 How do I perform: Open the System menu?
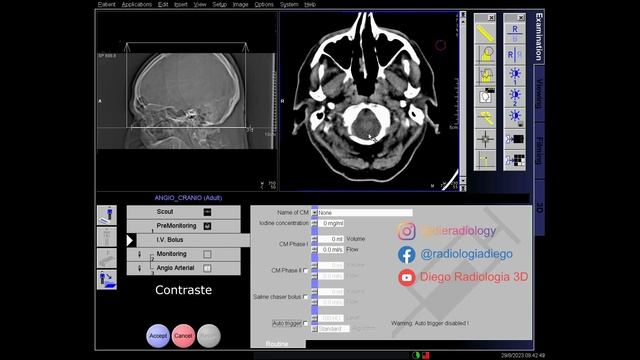pos(289,4)
